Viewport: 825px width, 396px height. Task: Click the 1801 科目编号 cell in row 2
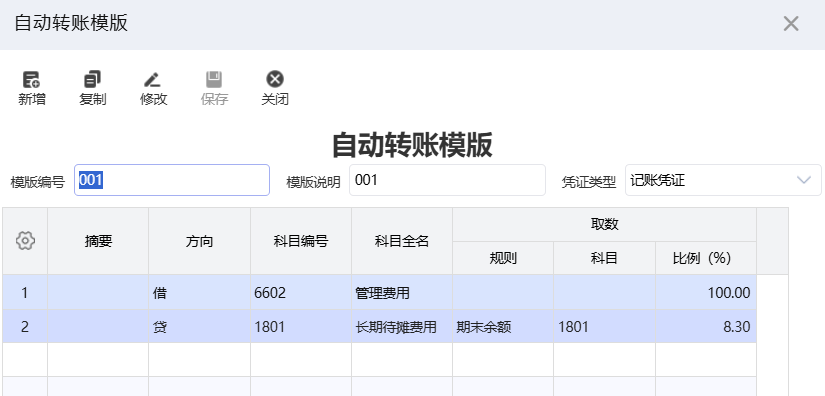(x=301, y=327)
